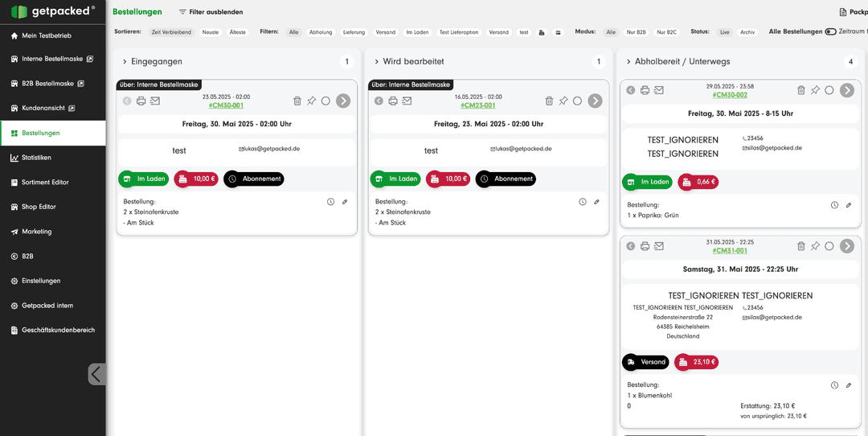Pin order #CM30-001
Screen dimensions: 868x436
point(311,101)
